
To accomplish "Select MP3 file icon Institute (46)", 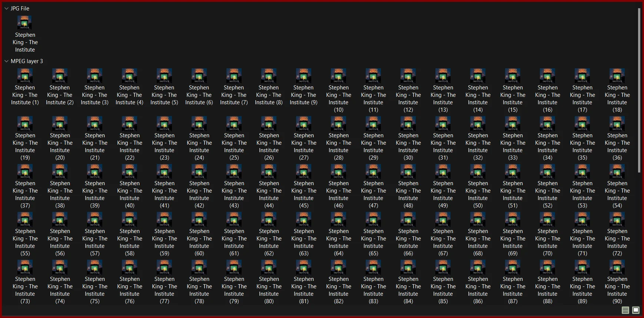I will 338,171.
